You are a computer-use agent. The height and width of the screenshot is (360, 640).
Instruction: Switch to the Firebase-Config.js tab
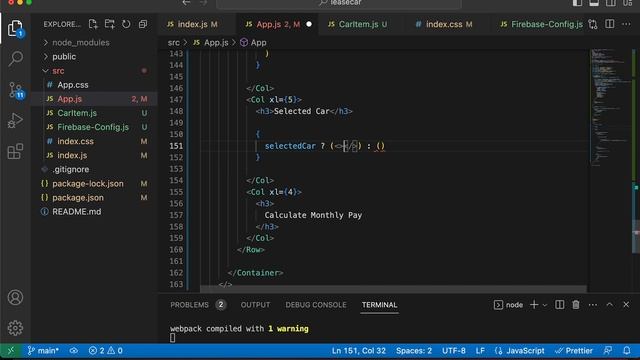(x=542, y=24)
